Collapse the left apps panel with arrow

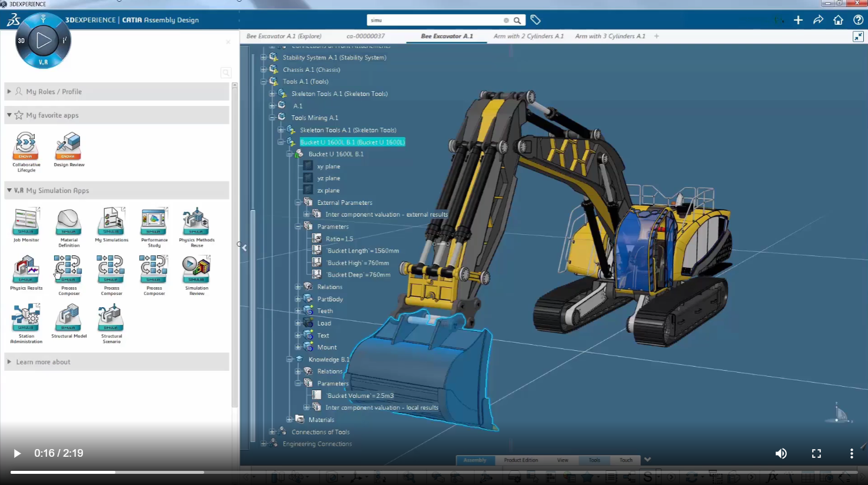click(x=244, y=248)
